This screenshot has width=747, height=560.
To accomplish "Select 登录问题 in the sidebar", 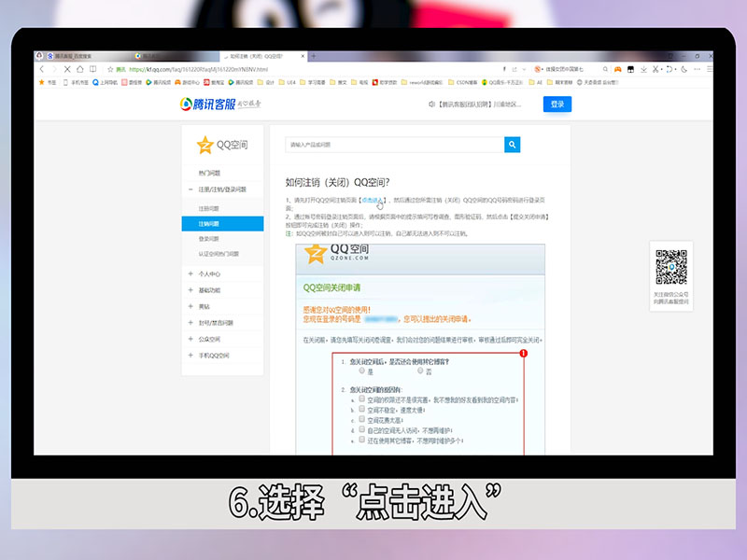I will [208, 239].
